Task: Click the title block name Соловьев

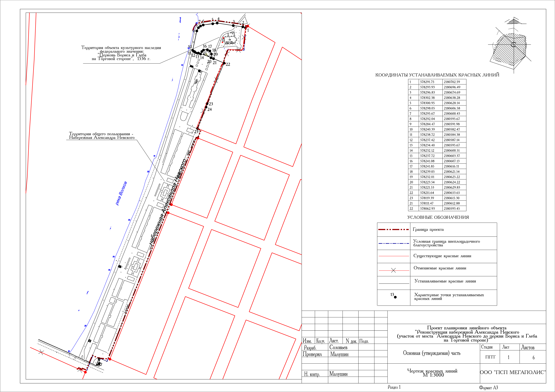Action: click(338, 348)
